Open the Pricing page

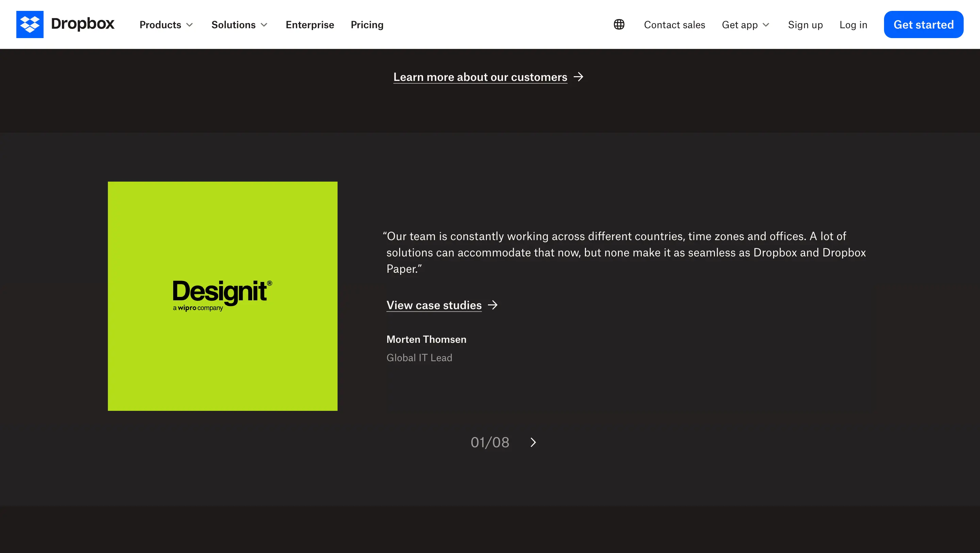click(x=367, y=25)
